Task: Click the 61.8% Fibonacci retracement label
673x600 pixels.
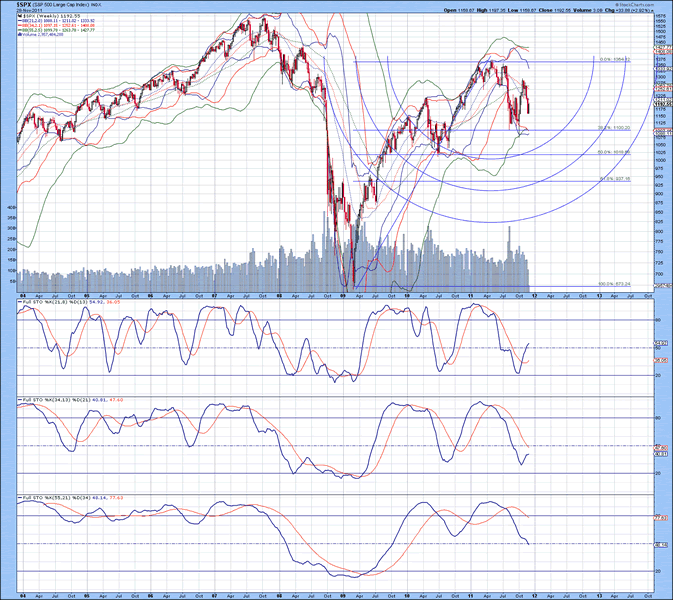Action: point(615,179)
